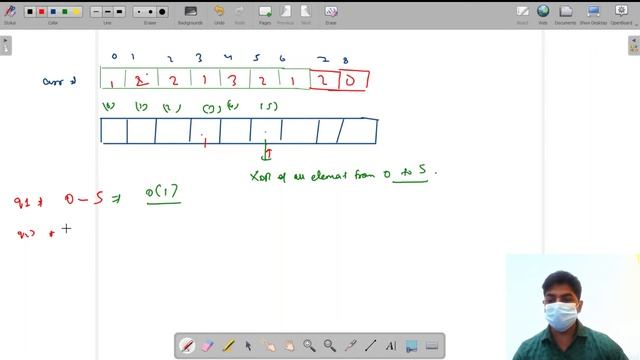Click the Redo button
Screen dimensions: 640x360
tap(240, 15)
